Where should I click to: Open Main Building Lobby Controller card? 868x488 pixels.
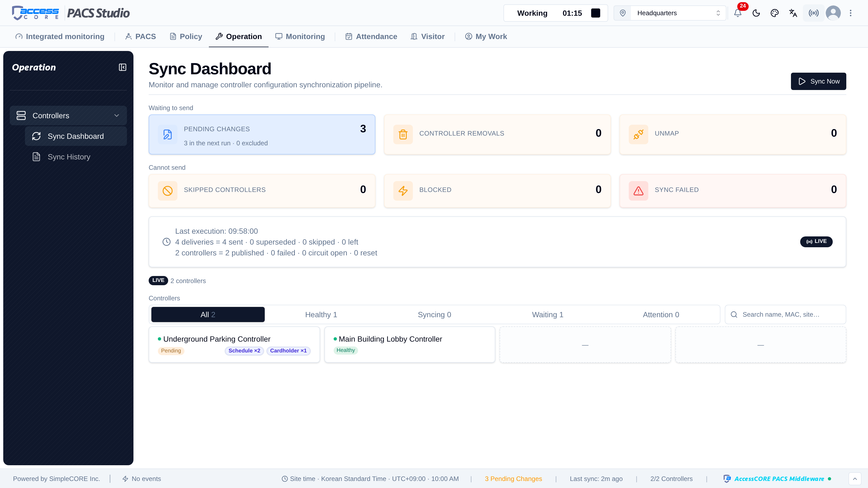pos(410,345)
